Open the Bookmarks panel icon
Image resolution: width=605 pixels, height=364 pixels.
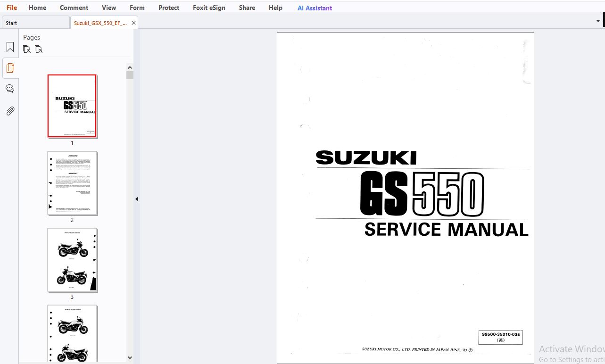point(10,47)
